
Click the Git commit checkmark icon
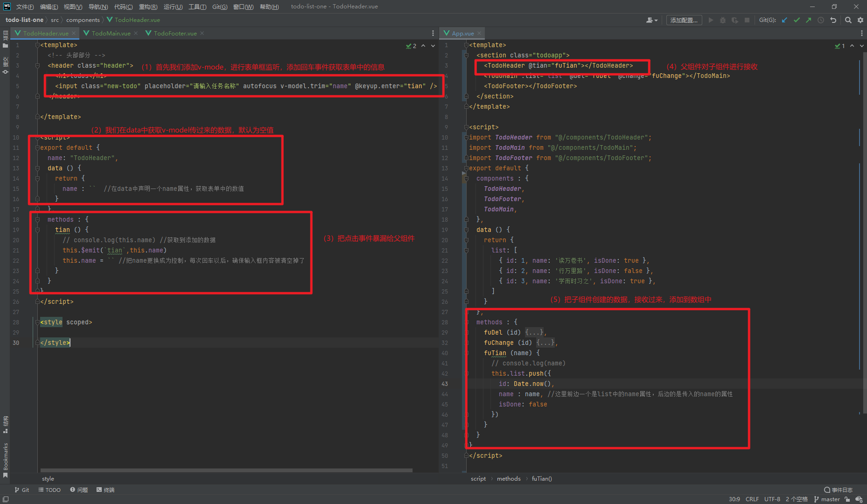click(x=797, y=20)
